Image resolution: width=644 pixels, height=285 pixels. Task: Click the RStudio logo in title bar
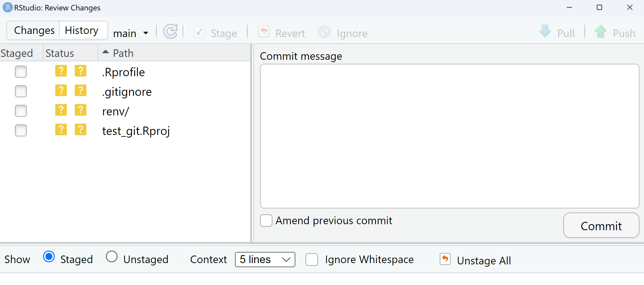tap(8, 7)
